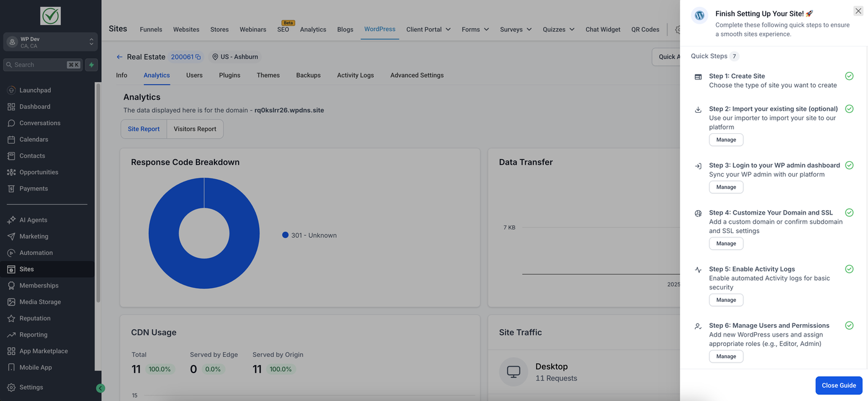Close the setup guide panel with X
The width and height of the screenshot is (868, 401).
point(858,11)
